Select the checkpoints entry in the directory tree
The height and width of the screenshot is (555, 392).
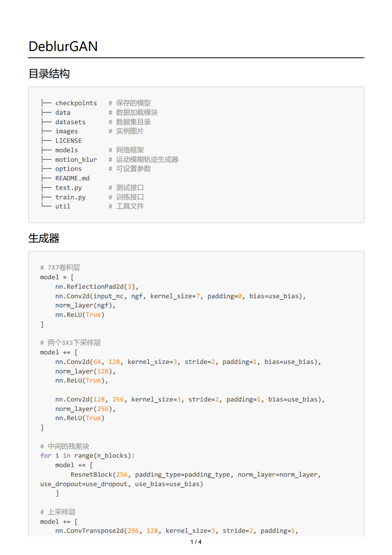(76, 103)
